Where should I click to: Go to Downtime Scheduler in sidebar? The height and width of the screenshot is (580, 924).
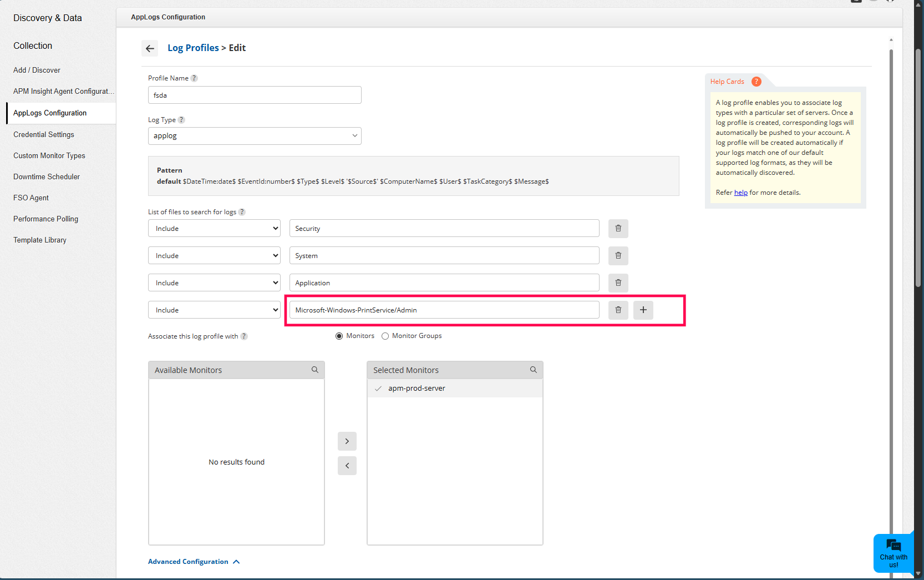coord(47,177)
